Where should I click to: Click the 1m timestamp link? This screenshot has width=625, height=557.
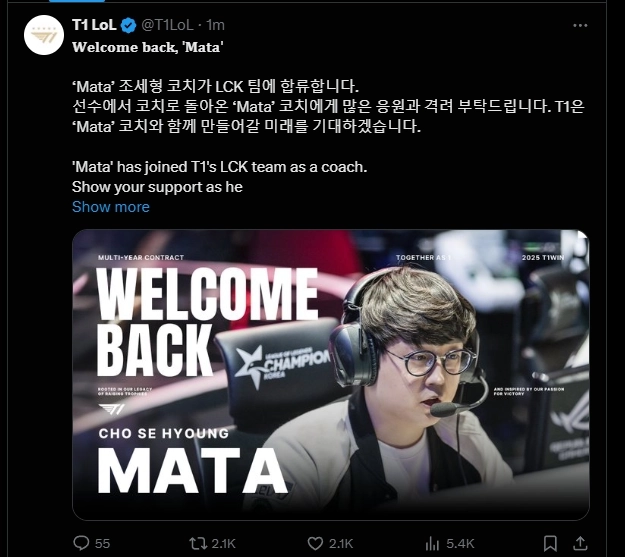coord(216,25)
